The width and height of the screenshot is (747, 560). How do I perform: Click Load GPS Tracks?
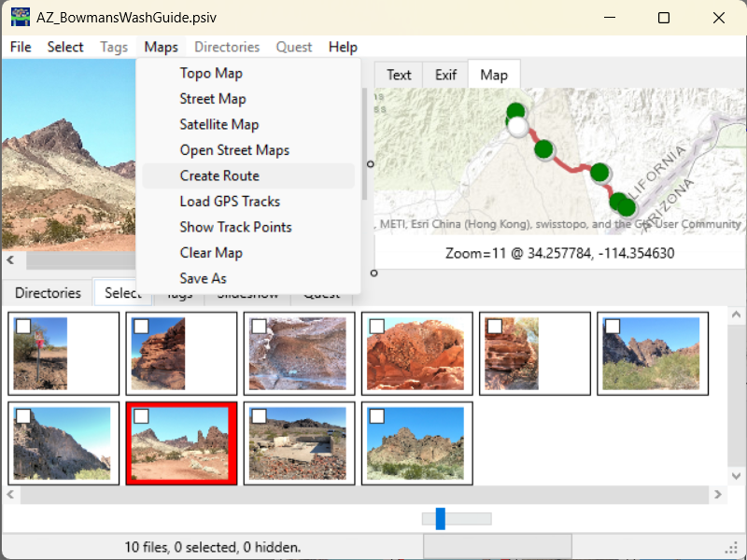(x=228, y=201)
